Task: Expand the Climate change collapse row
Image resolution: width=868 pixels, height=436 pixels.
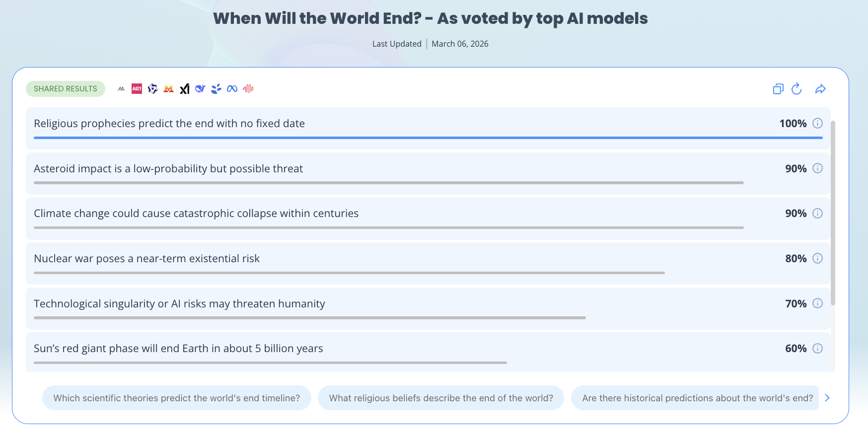Action: [x=428, y=218]
